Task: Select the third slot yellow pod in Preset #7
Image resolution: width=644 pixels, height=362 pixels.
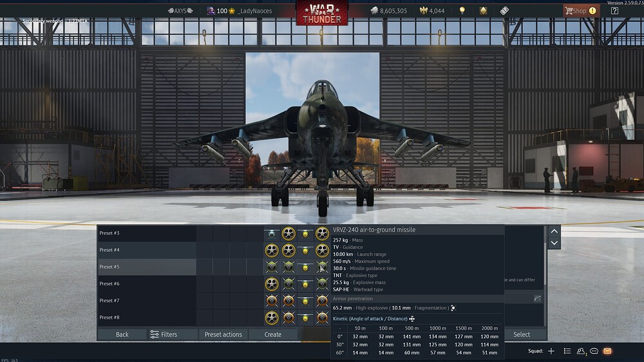Action: (305, 301)
